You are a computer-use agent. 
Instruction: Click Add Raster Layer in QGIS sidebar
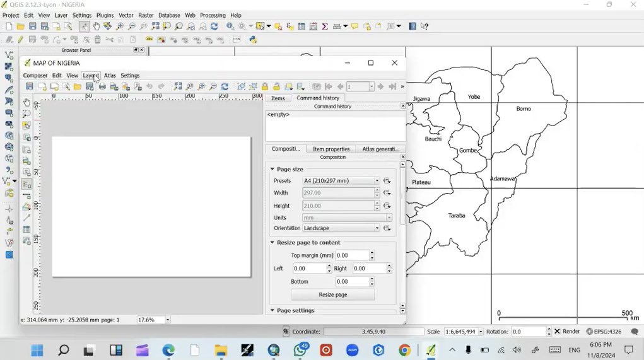click(9, 66)
